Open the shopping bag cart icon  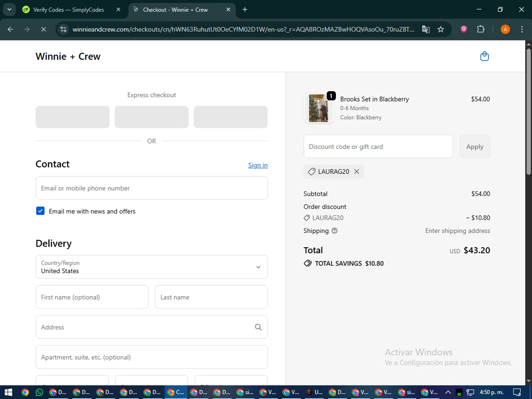click(x=484, y=56)
